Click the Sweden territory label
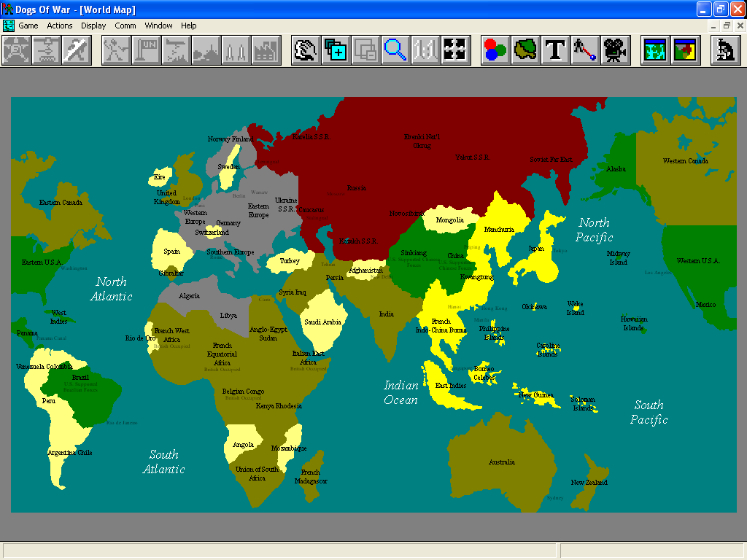Viewport: 747px width, 560px height. [x=228, y=167]
